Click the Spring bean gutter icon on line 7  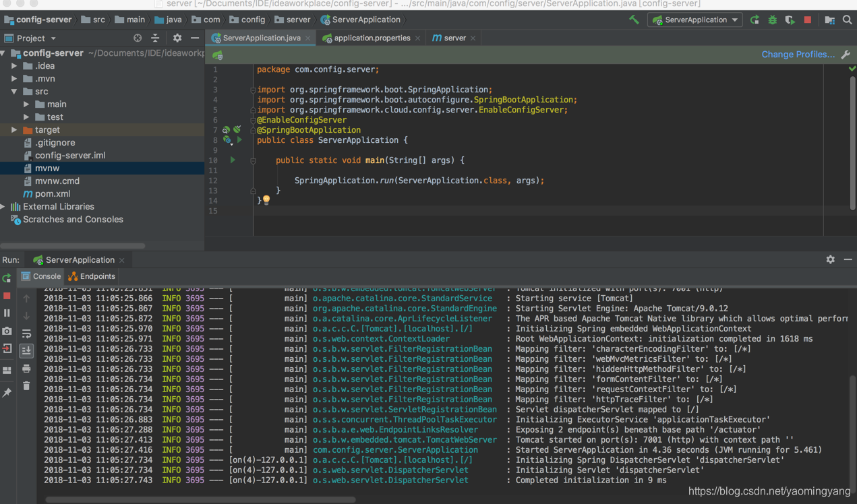pos(227,130)
